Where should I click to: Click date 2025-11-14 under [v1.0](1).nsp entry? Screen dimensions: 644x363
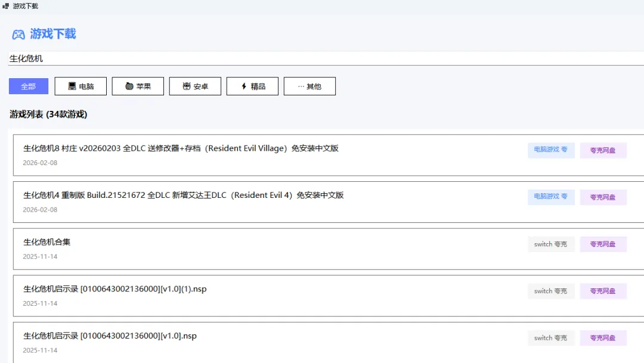(x=40, y=303)
